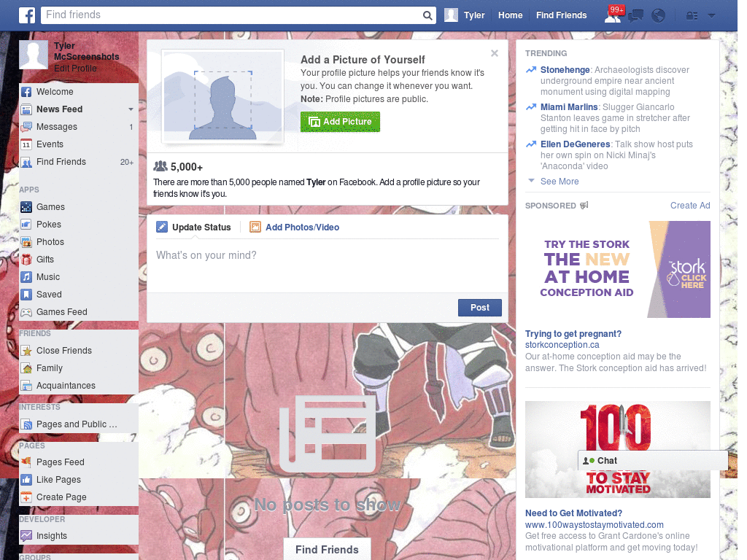
Task: Open the Music icon
Action: pyautogui.click(x=26, y=277)
